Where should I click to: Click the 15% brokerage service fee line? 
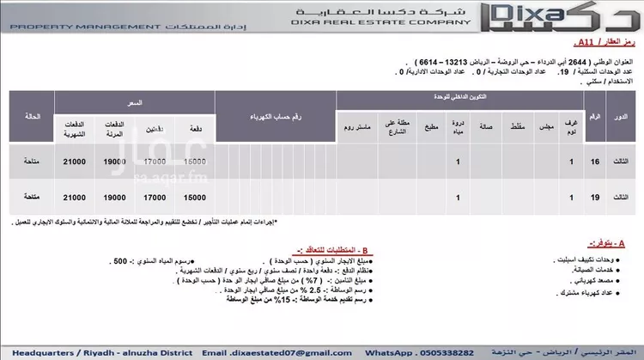(300, 300)
